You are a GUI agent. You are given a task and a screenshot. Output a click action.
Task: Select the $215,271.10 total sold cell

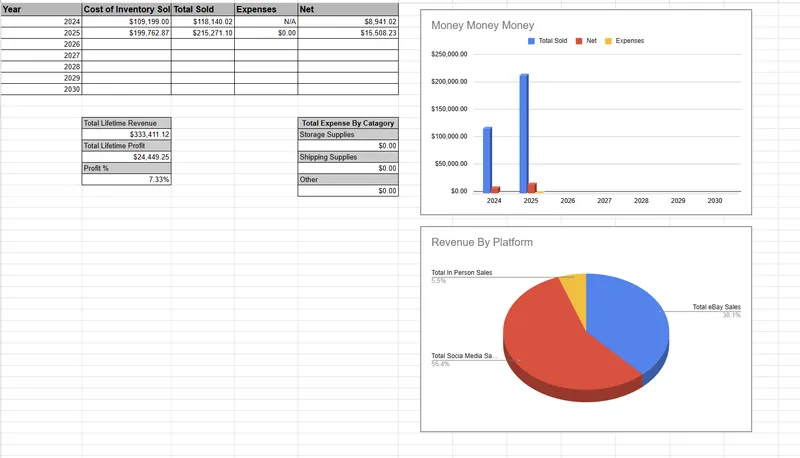pos(203,33)
